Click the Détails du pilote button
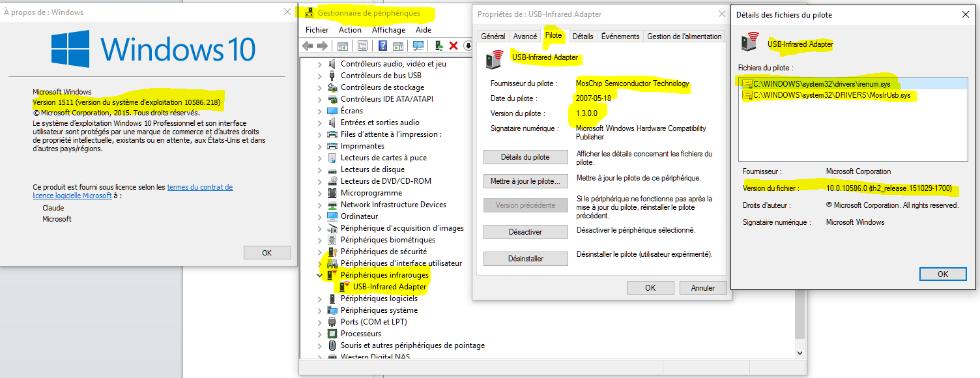Viewport: 980px width, 378px height. tap(525, 157)
